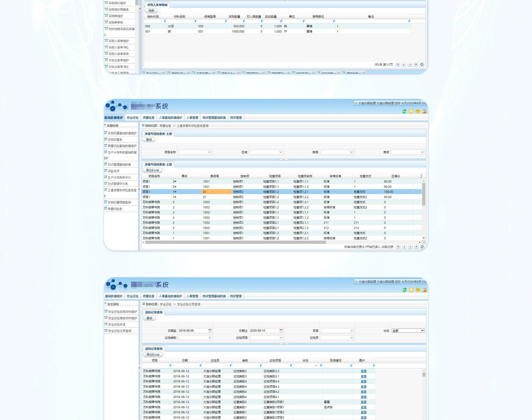Click the 刷新 button
The height and width of the screenshot is (420, 532).
(151, 11)
